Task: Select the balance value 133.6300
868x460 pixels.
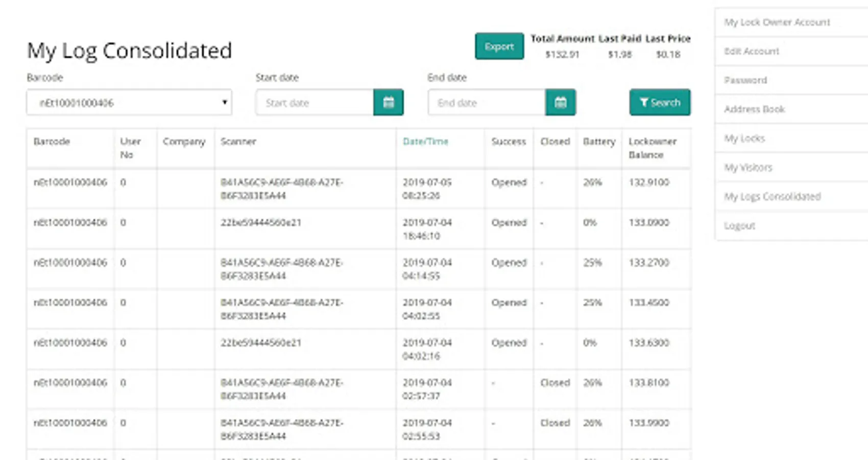Action: tap(649, 343)
